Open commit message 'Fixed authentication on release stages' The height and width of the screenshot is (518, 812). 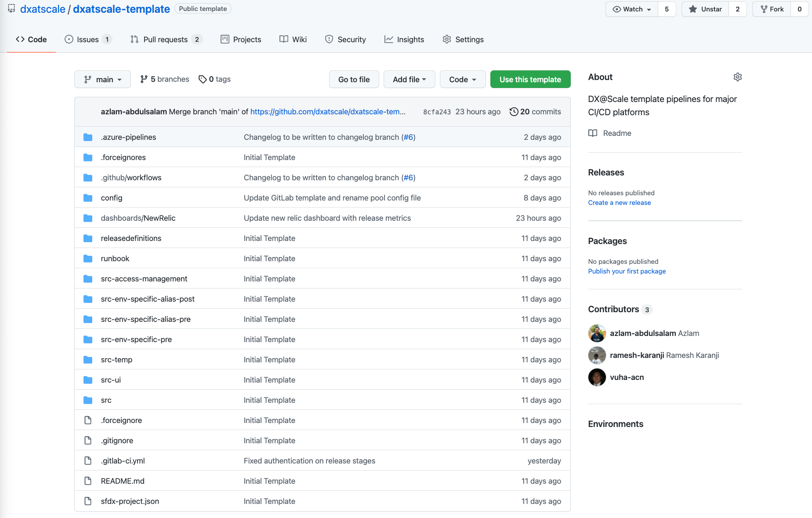[x=309, y=461]
